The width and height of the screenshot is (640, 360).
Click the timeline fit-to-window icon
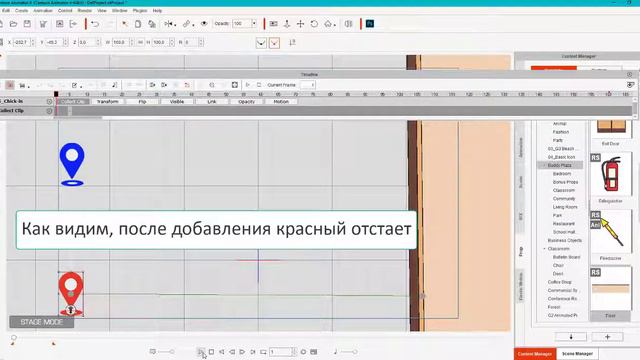click(235, 85)
